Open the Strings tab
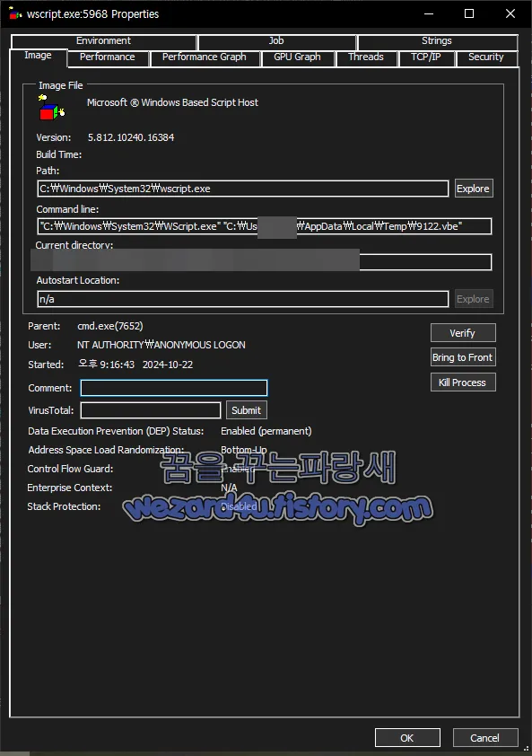The width and height of the screenshot is (532, 756). [437, 41]
